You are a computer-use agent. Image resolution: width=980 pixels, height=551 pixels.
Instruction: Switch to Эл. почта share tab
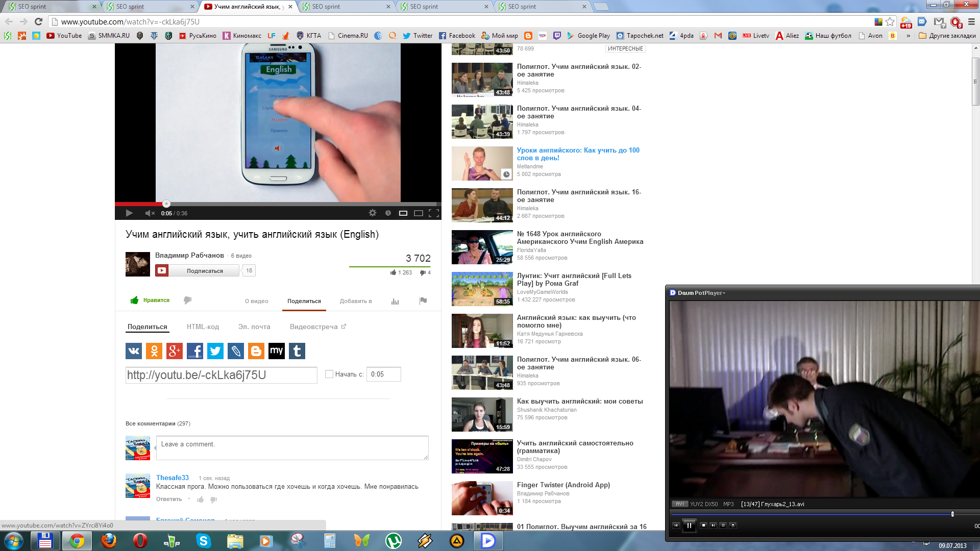(x=254, y=327)
